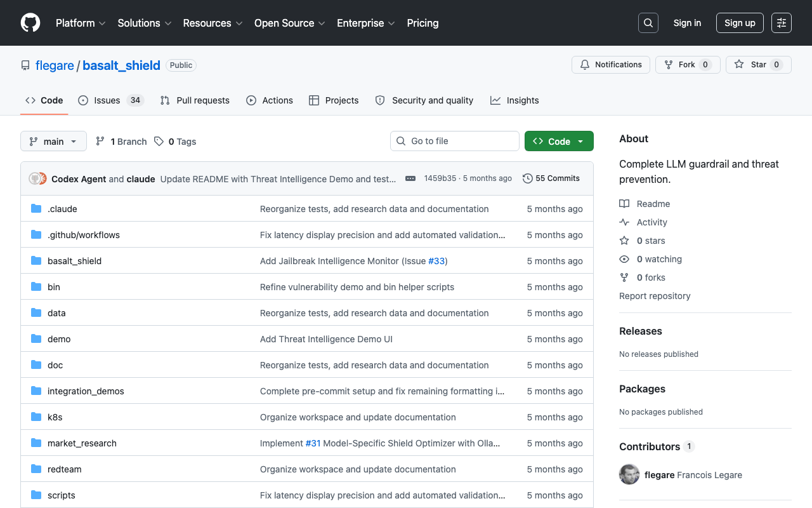Open the redteam folder
812x508 pixels.
click(x=65, y=469)
